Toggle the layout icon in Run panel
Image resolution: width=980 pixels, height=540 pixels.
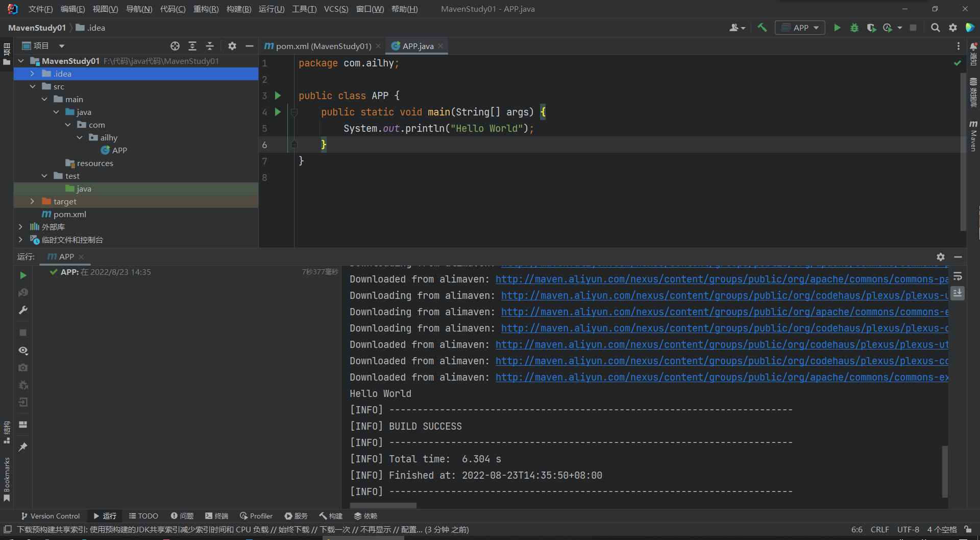[x=23, y=425]
